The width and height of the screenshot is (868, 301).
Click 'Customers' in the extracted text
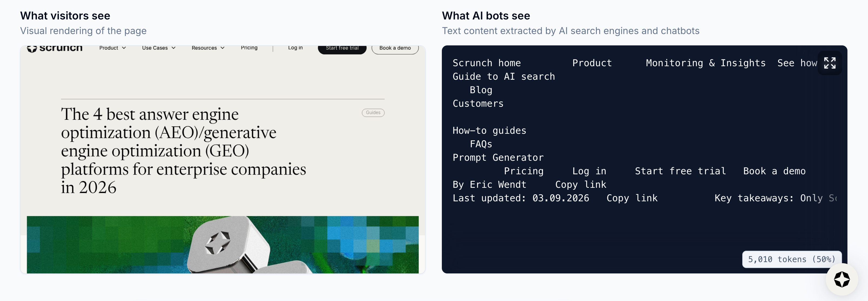pyautogui.click(x=478, y=103)
